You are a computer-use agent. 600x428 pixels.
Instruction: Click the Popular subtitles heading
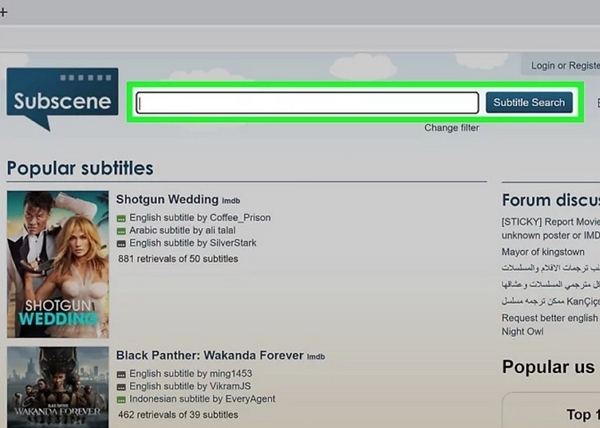click(x=80, y=168)
